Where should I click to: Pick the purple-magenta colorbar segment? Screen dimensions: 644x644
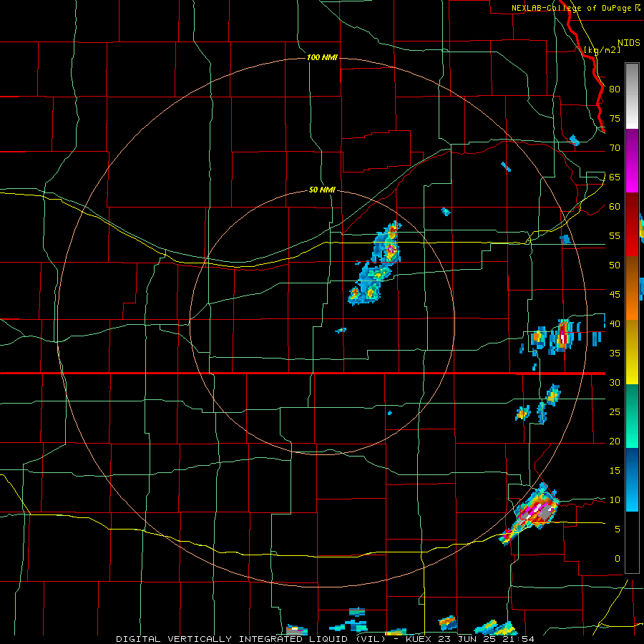point(632,160)
